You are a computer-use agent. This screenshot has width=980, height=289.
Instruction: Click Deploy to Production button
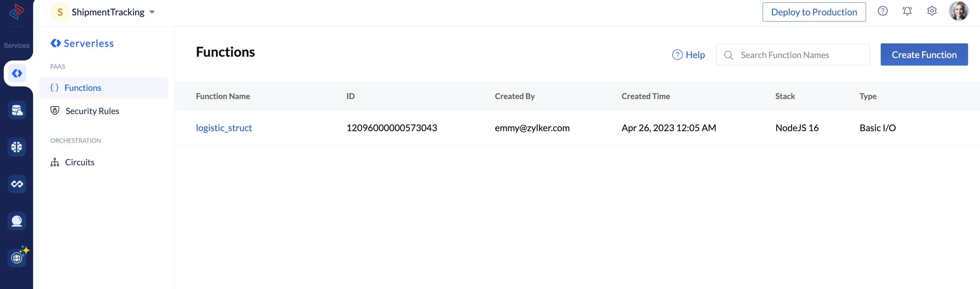814,12
